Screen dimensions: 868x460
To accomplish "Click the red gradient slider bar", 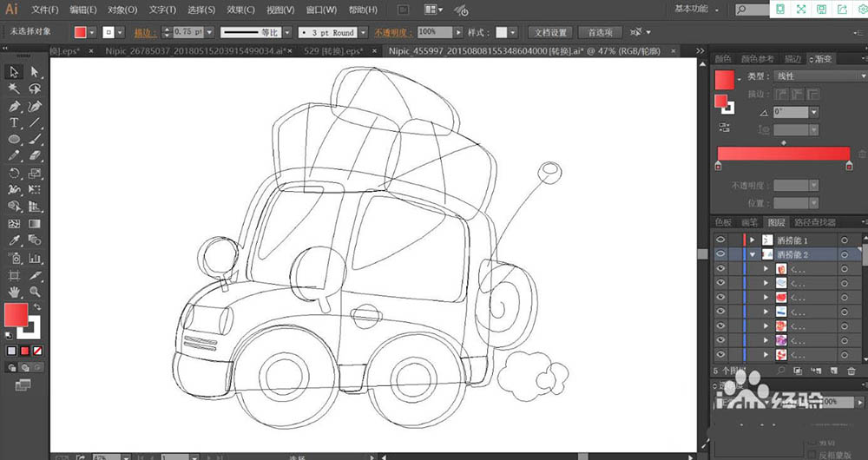I will coord(783,153).
